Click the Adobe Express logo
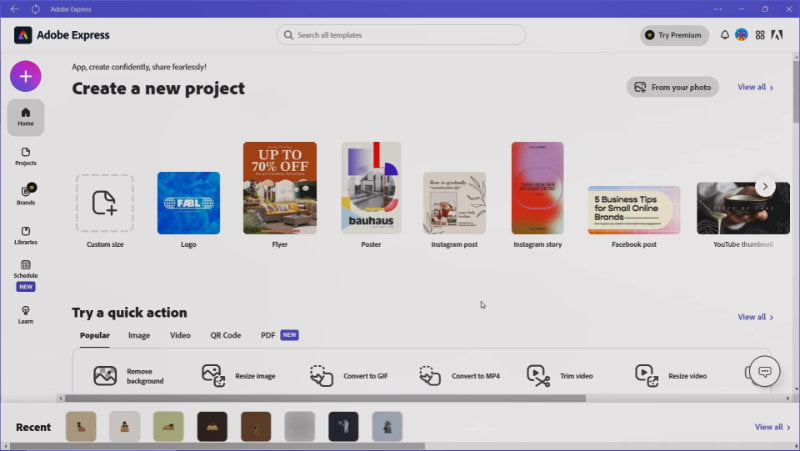This screenshot has width=800, height=451. point(62,35)
